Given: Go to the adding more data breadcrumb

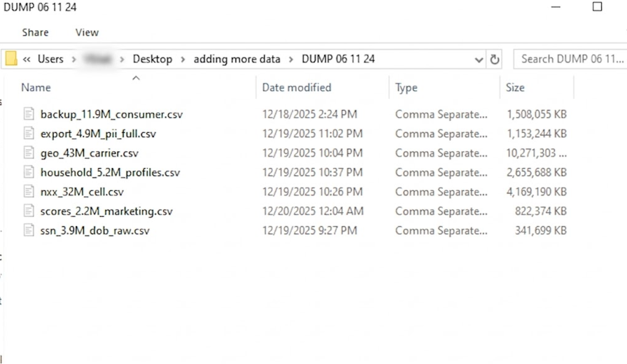Looking at the screenshot, I should [x=237, y=59].
